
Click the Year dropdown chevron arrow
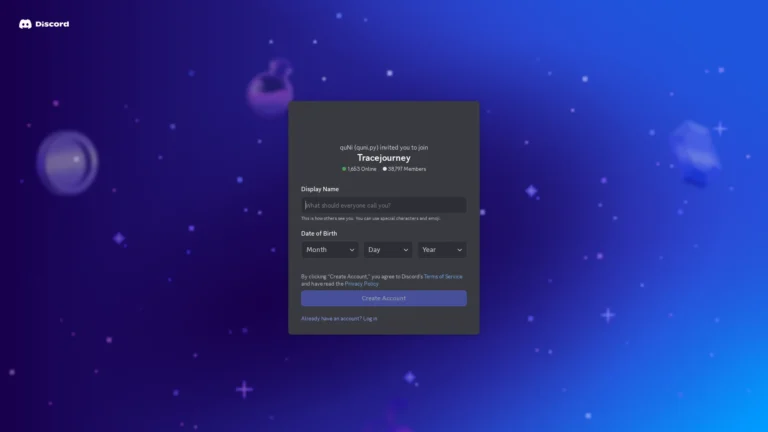pos(460,250)
